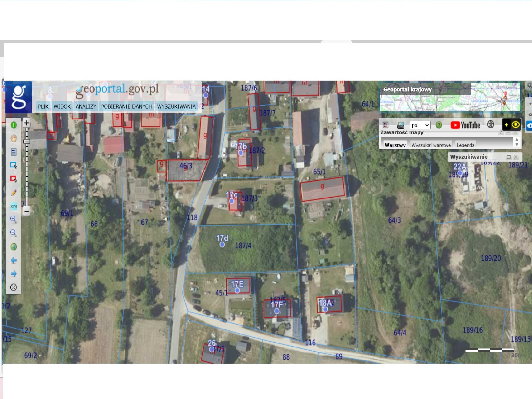The width and height of the screenshot is (532, 399).
Task: Select the hand pan tool
Action: (x=14, y=138)
